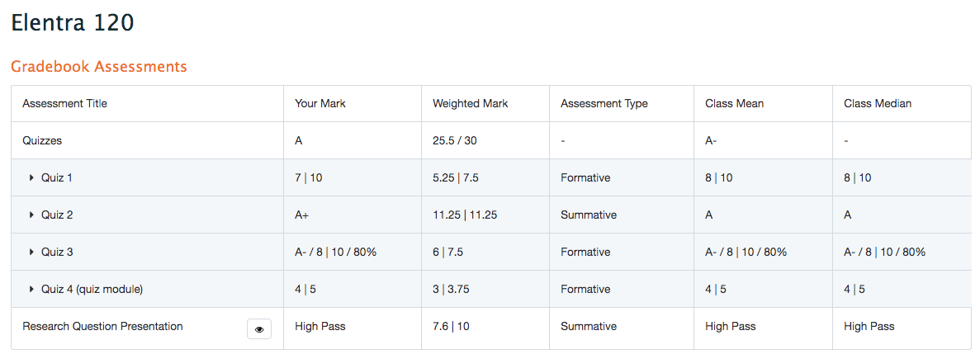This screenshot has width=980, height=359.
Task: Expand the Quiz 3 disclosure arrow
Action: [x=32, y=253]
